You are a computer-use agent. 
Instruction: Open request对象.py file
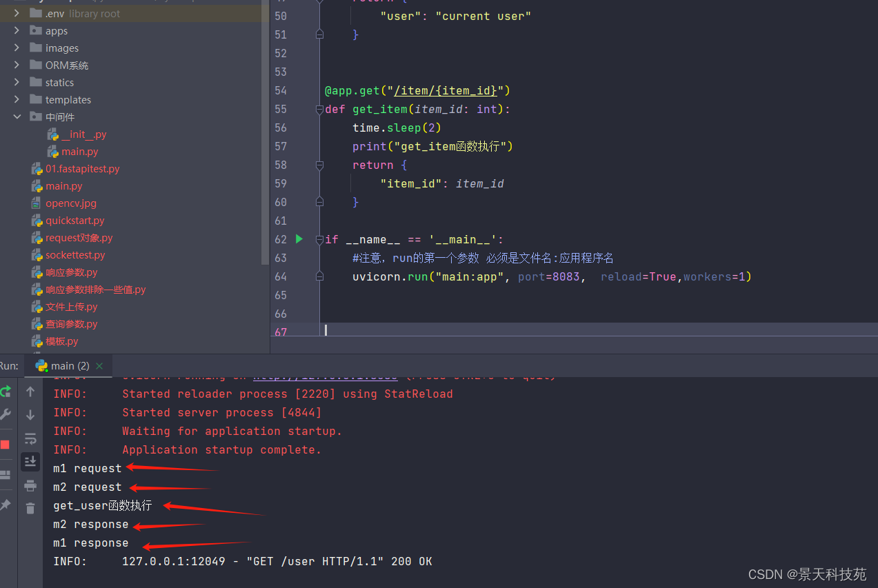(x=79, y=238)
